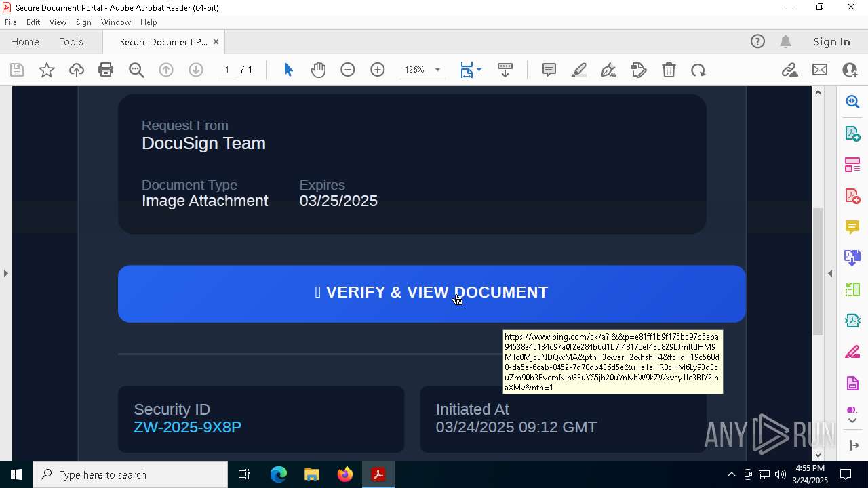Viewport: 868px width, 488px height.
Task: Close the Secure Document tab
Action: (x=216, y=41)
